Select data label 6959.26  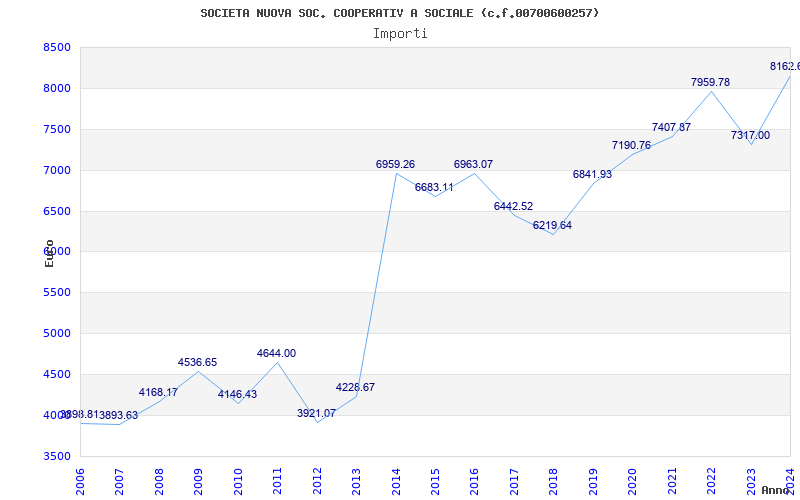pyautogui.click(x=395, y=164)
